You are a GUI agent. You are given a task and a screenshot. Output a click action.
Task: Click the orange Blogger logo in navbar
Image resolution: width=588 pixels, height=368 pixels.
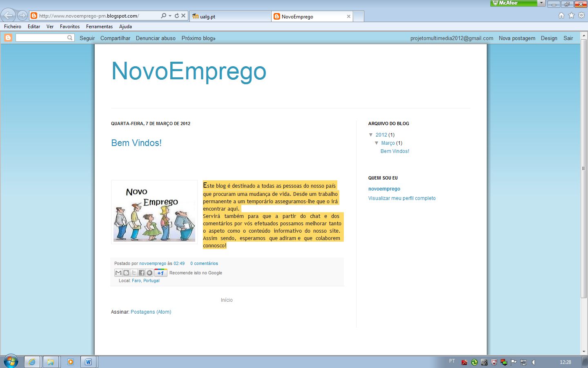(x=8, y=38)
